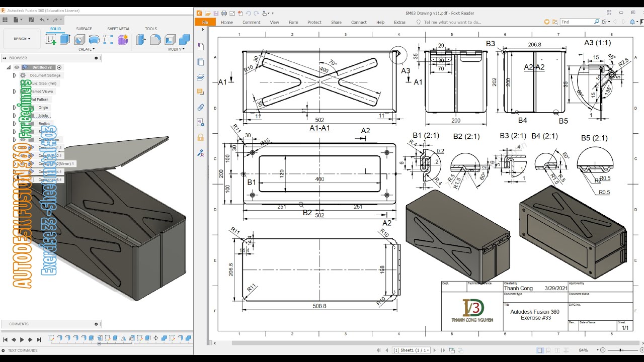Collapse the Untitled v2 root node
Viewport: 644px width, 362px height.
[x=9, y=67]
